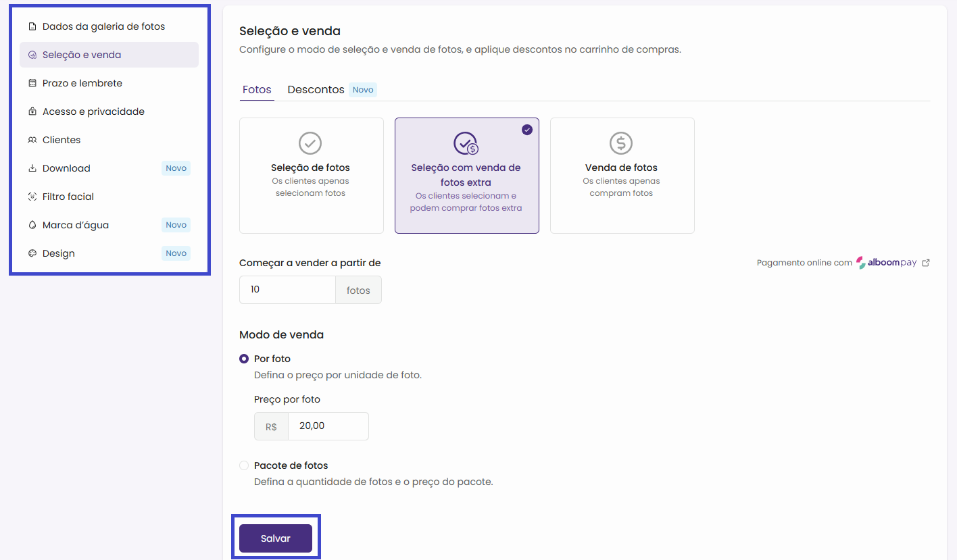This screenshot has width=957, height=560.
Task: Click the water drop icon for Marca d'água
Action: [x=32, y=225]
